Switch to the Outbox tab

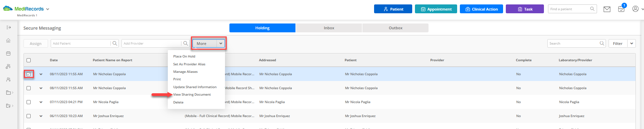(396, 28)
